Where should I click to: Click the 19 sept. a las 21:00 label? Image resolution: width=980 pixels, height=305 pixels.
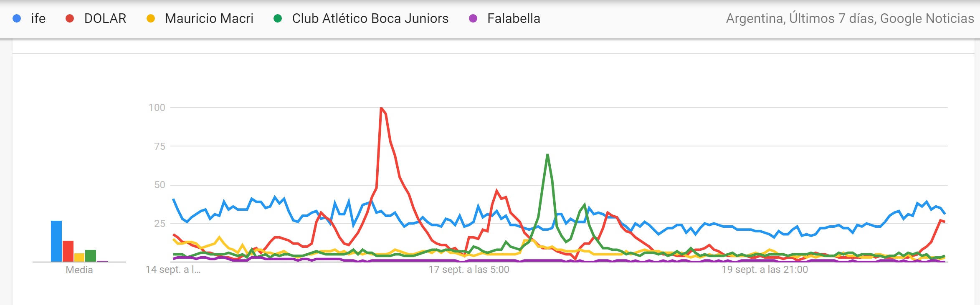click(x=765, y=270)
